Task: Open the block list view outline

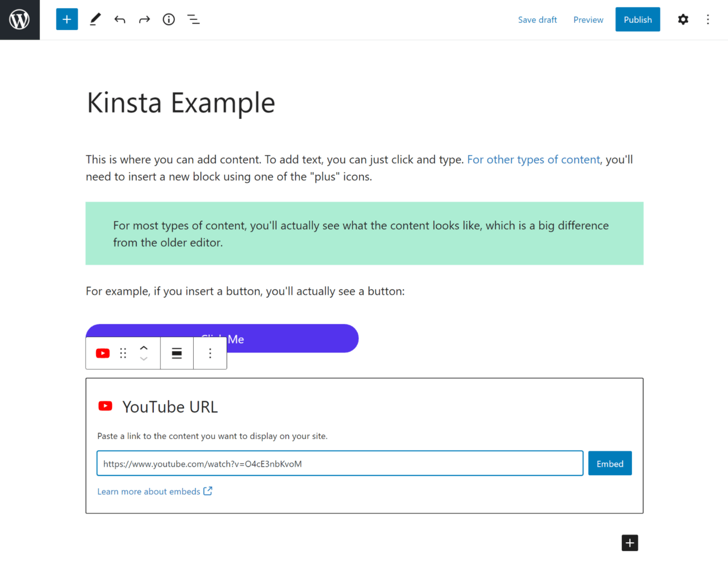Action: [x=193, y=19]
